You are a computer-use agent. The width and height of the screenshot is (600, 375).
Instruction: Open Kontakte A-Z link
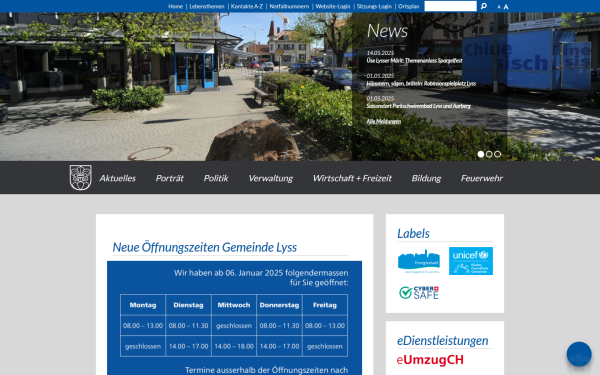[x=247, y=6]
